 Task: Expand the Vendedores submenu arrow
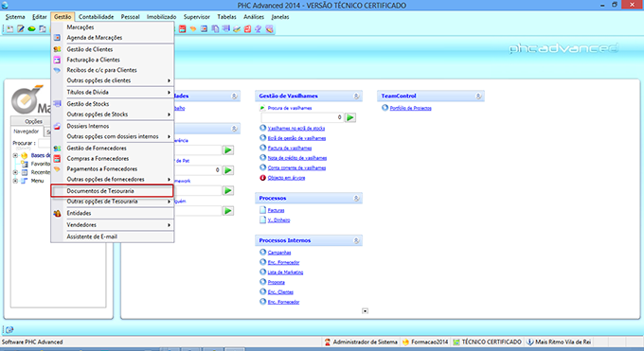[x=169, y=225]
